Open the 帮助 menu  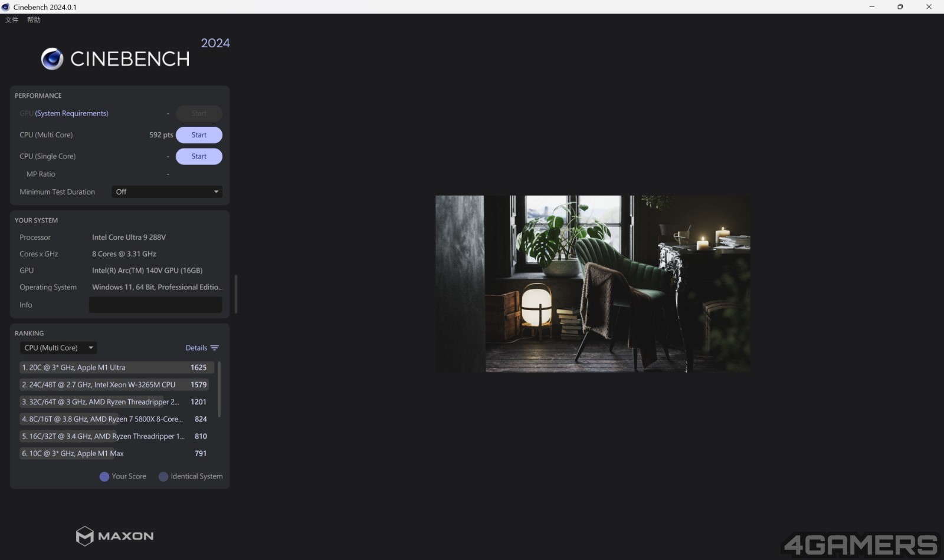[34, 20]
